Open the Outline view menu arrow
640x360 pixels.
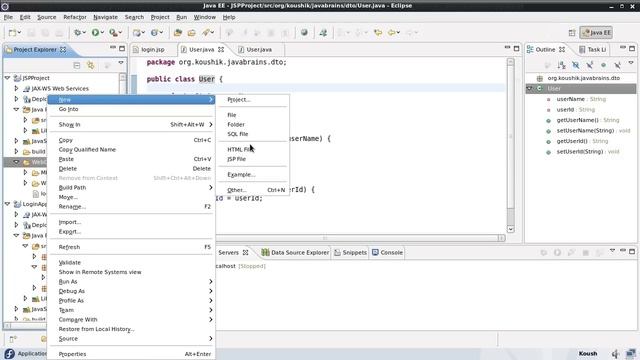(x=631, y=63)
